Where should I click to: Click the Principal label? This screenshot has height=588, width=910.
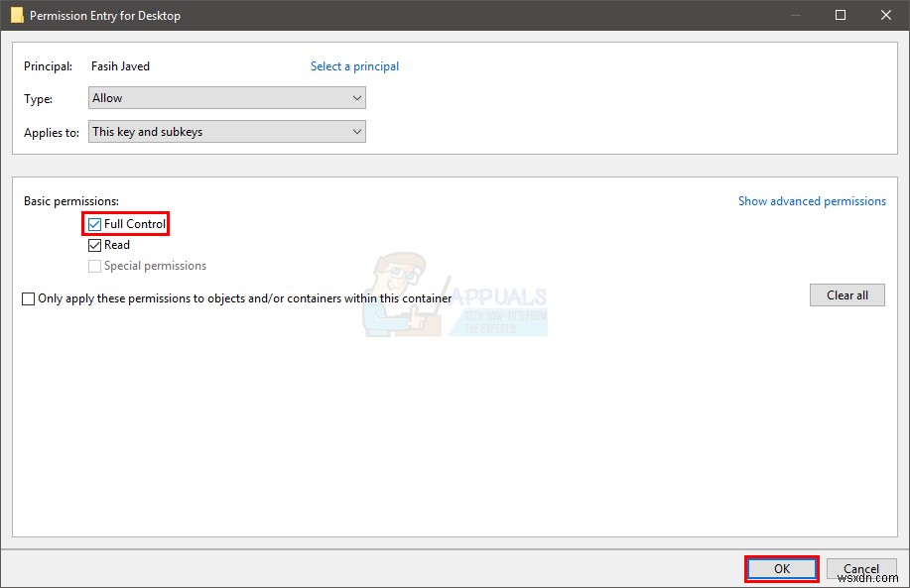49,66
